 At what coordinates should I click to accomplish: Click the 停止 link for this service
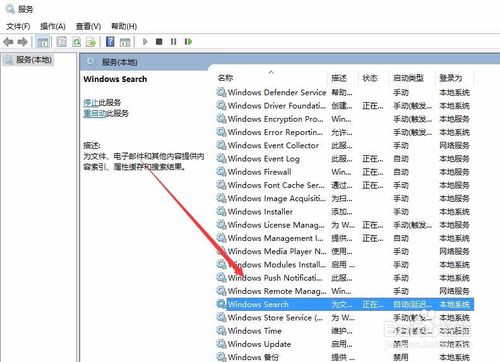(x=91, y=103)
